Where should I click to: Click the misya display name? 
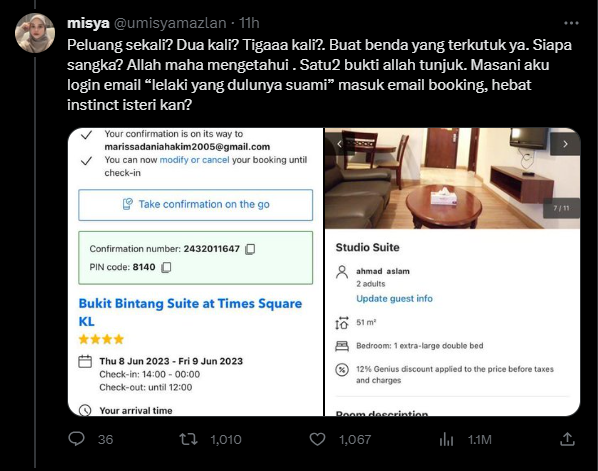[88, 23]
